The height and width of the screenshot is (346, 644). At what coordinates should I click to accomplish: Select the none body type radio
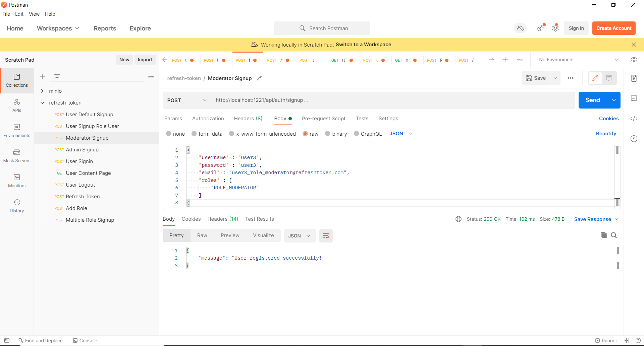pos(169,134)
